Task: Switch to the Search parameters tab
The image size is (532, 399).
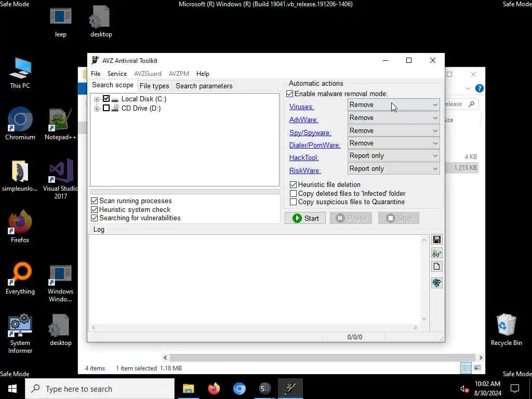Action: click(204, 86)
